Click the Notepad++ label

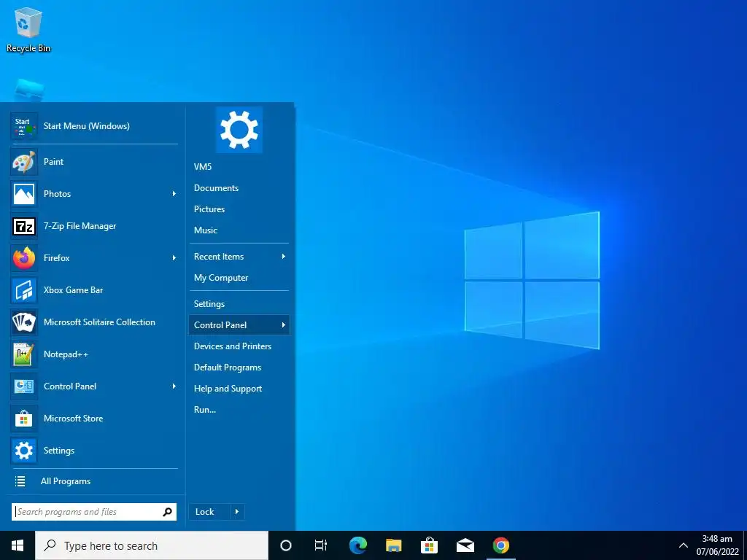tap(66, 354)
